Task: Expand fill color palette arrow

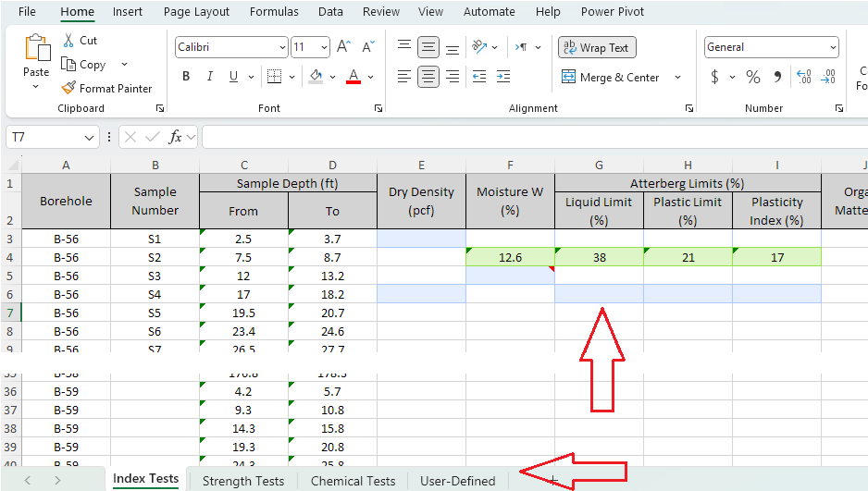Action: coord(332,77)
